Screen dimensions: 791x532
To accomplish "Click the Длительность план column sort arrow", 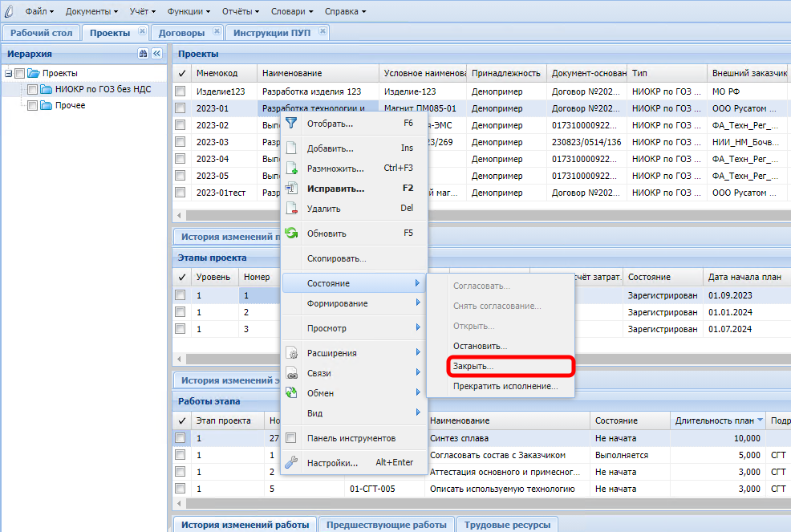I will (x=761, y=420).
